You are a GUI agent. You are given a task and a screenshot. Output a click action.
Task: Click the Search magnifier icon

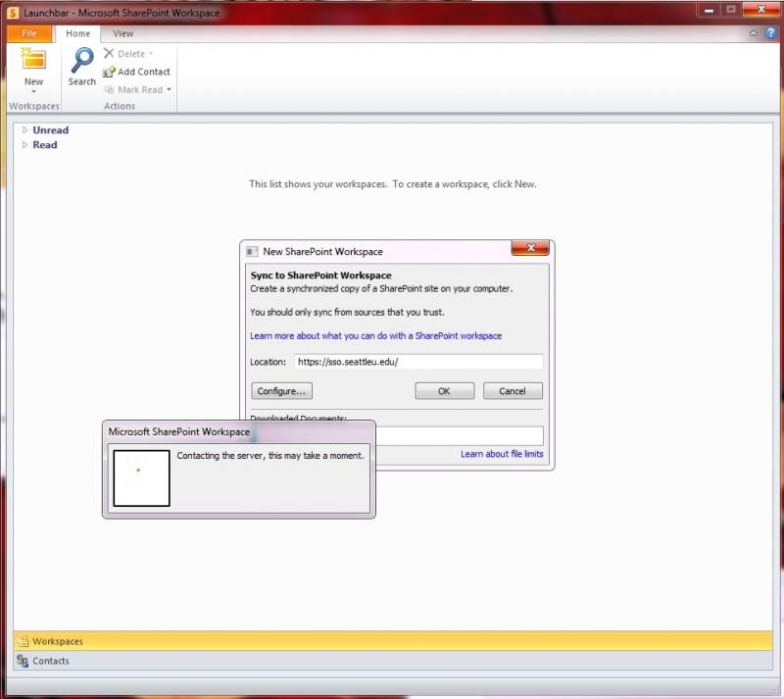coord(82,60)
